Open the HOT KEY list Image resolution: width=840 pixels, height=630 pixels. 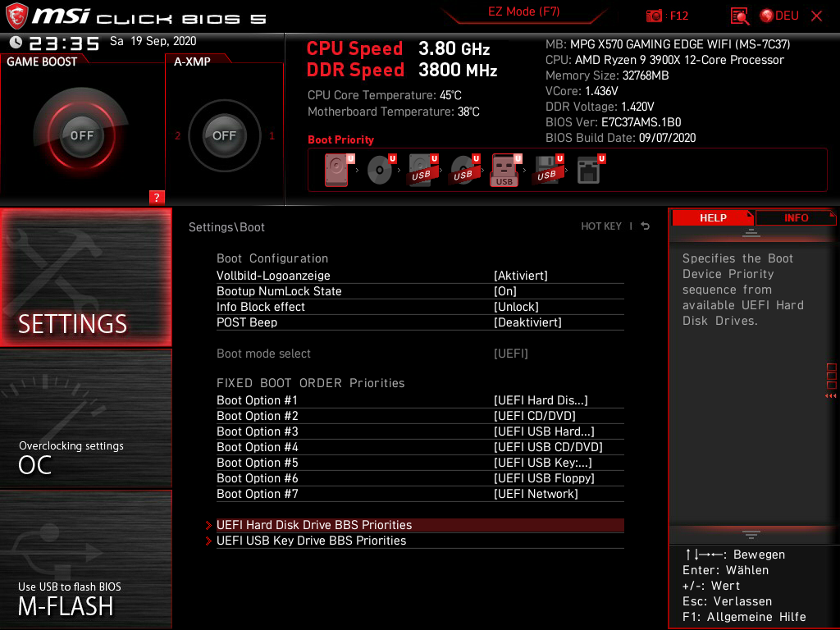coord(601,226)
